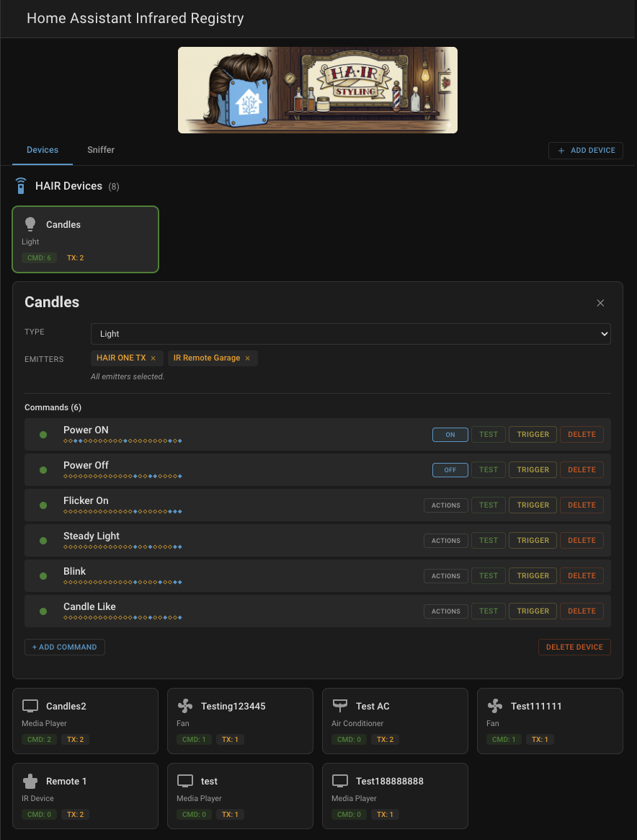
Task: Test the Candle Like command
Action: point(488,611)
